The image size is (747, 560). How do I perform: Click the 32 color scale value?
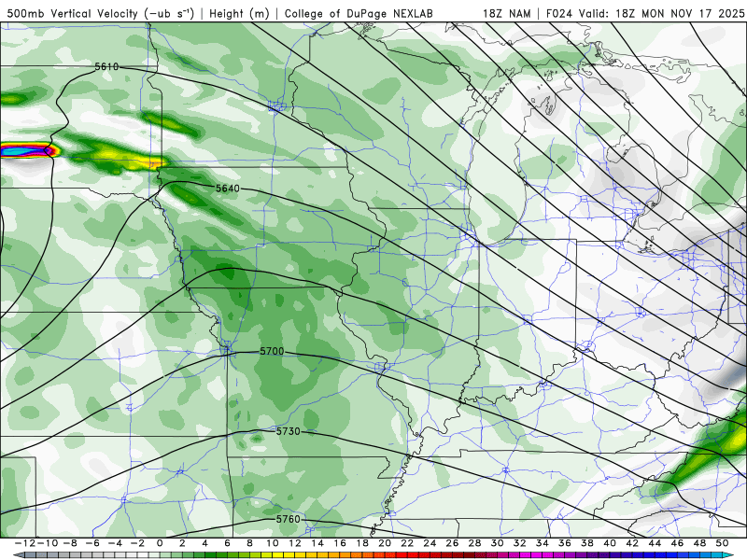(x=520, y=543)
